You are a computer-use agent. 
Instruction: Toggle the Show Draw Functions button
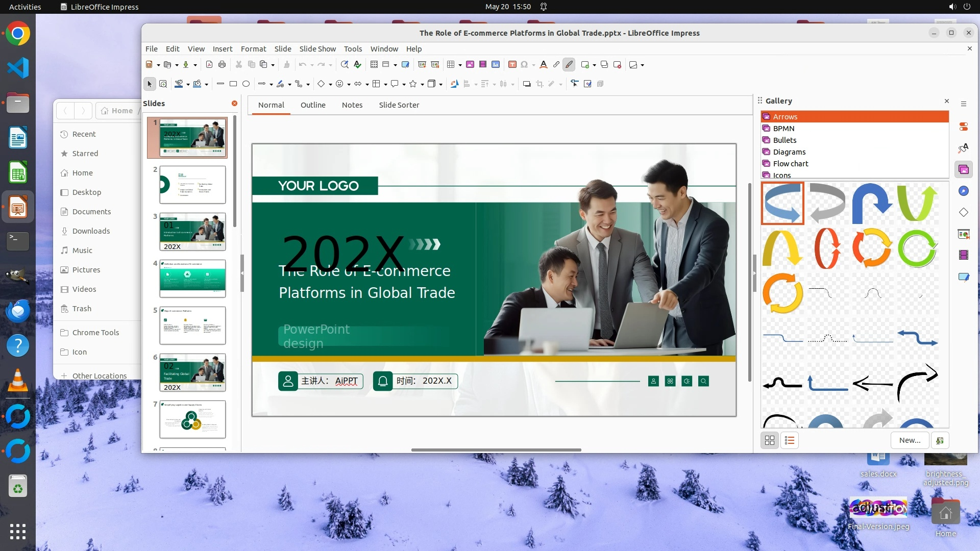(569, 65)
